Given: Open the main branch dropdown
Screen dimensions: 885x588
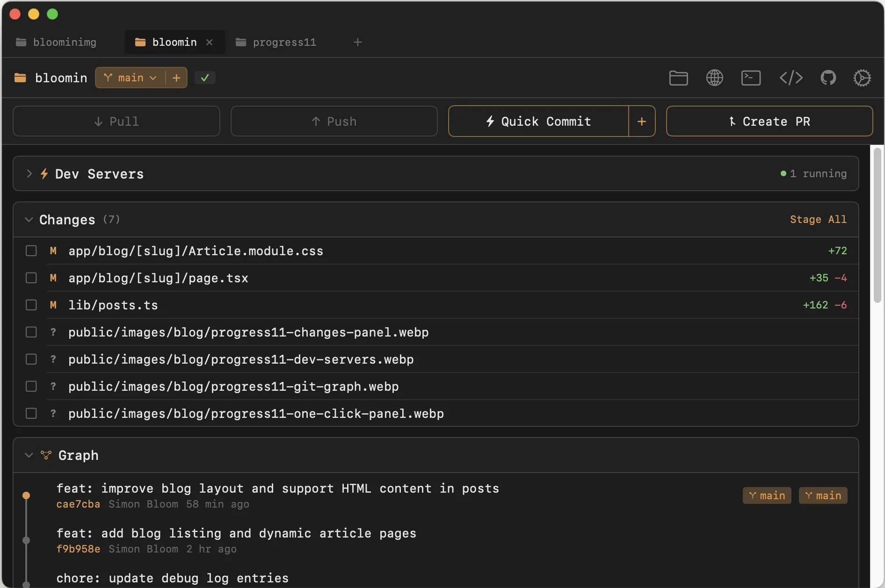Looking at the screenshot, I should point(132,77).
